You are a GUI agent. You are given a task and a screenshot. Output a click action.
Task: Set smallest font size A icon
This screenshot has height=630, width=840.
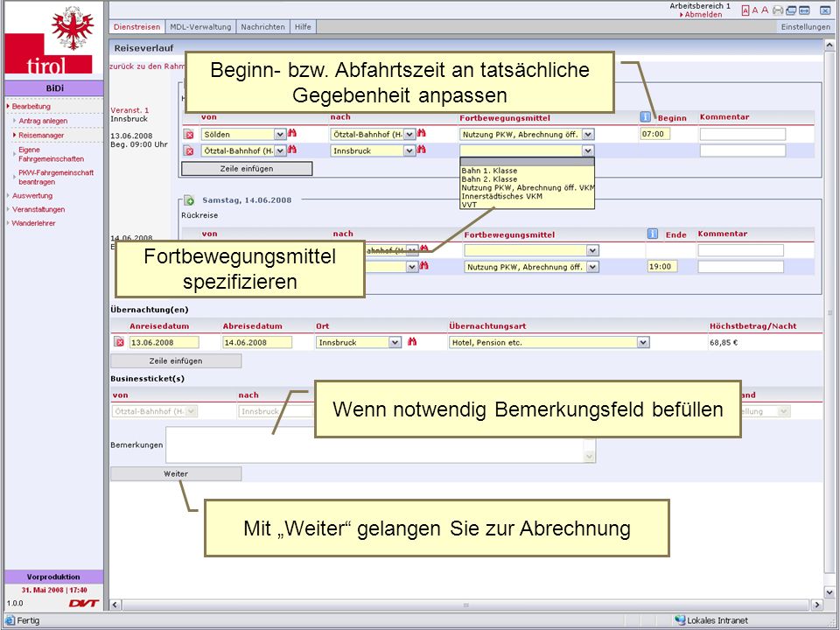pos(745,10)
